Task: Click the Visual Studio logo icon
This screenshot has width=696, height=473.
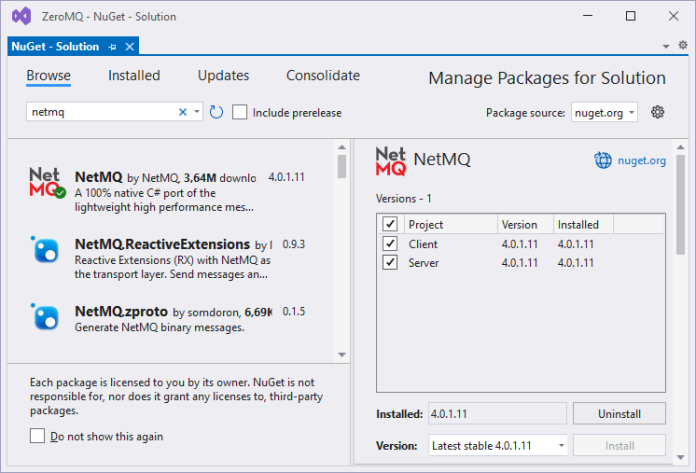Action: click(21, 16)
